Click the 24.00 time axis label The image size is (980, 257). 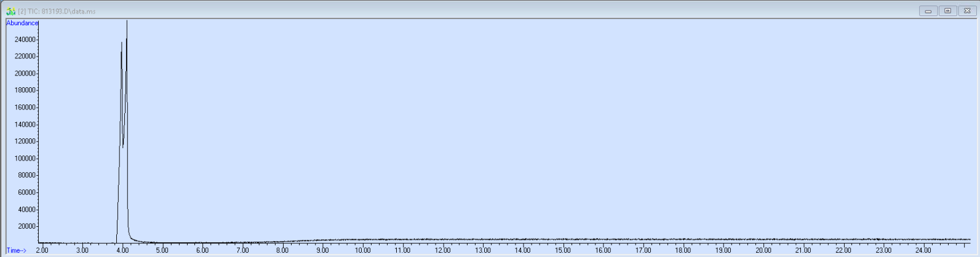click(x=923, y=250)
